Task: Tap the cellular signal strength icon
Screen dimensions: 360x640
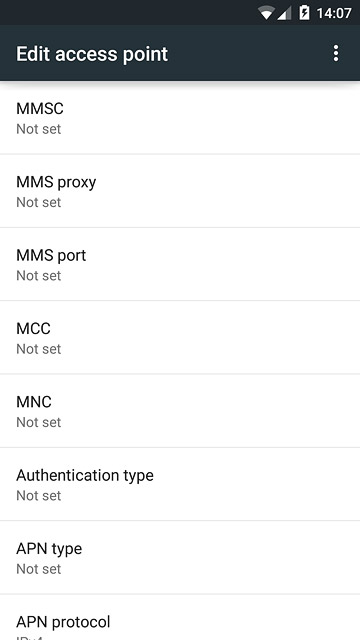Action: tap(284, 13)
